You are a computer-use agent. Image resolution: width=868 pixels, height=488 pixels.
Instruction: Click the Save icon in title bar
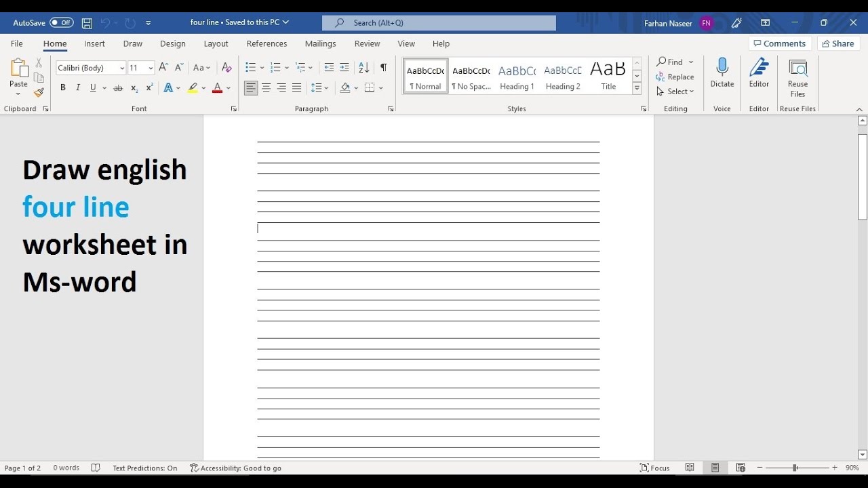(87, 23)
